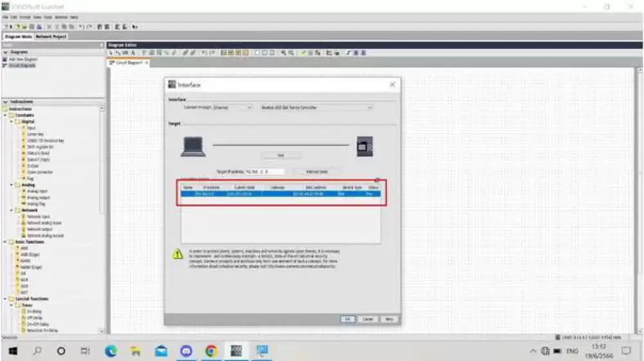Image resolution: width=644 pixels, height=361 pixels.
Task: Select the text tool in Diagram Editor toolbar
Action: coord(133,53)
